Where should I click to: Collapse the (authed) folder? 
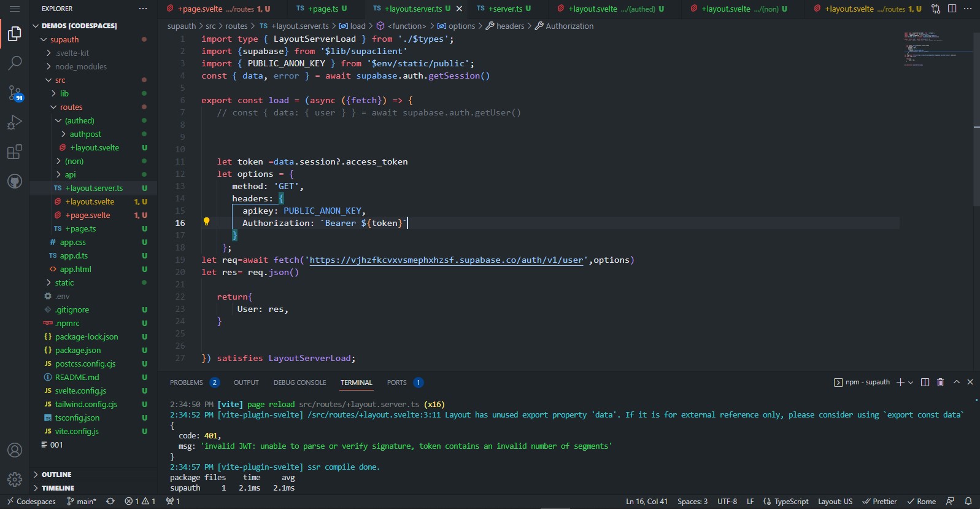[93, 120]
